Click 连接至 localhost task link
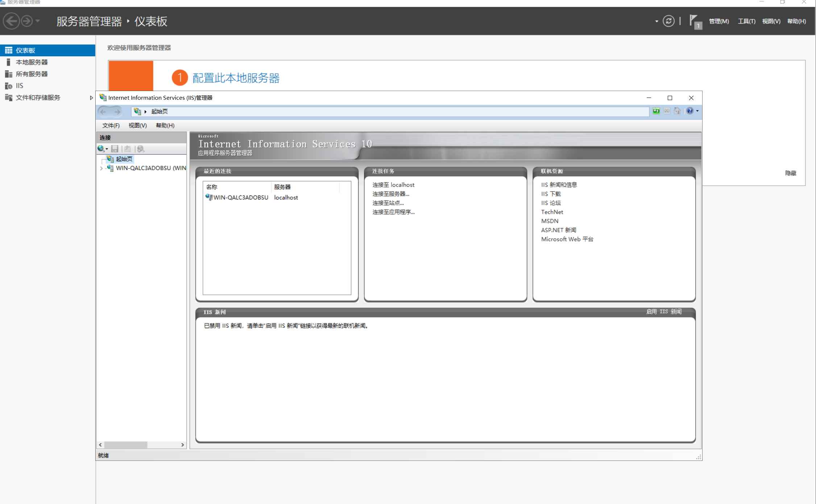Viewport: 816px width, 504px height. [x=393, y=185]
